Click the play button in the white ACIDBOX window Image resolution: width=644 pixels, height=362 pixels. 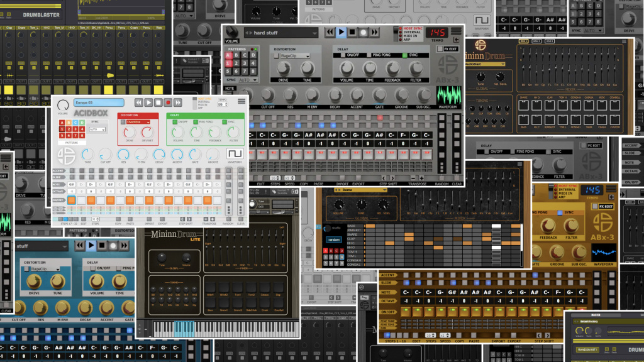click(x=148, y=102)
